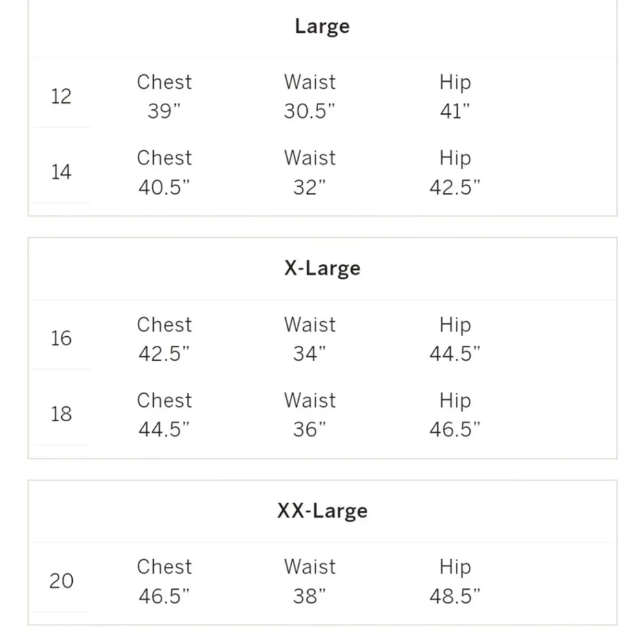This screenshot has height=644, width=644.
Task: Click the size 14 row label
Action: point(61,172)
